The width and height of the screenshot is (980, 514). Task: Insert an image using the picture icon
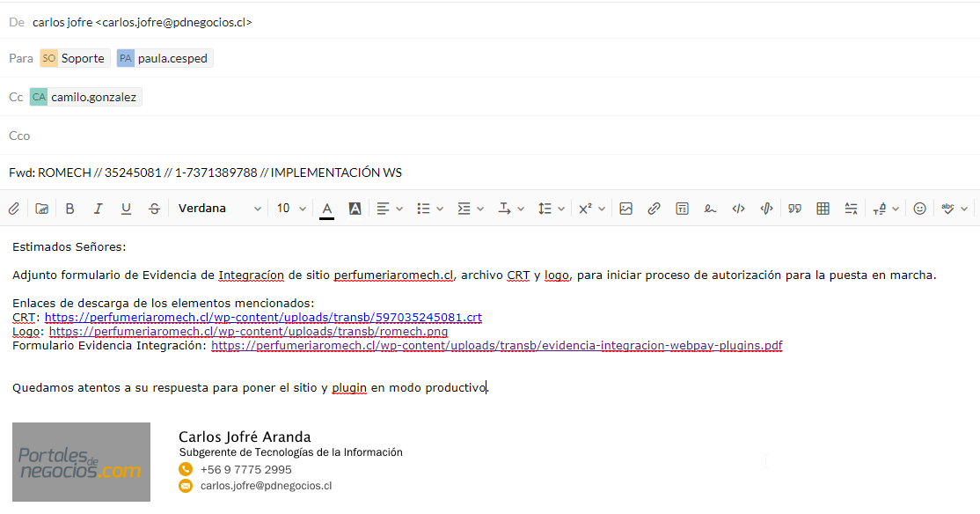coord(625,209)
